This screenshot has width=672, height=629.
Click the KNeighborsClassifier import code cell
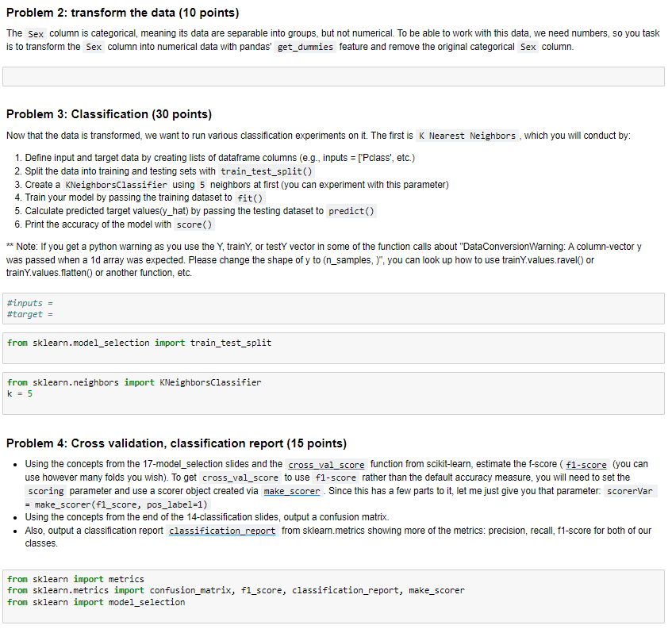click(333, 393)
